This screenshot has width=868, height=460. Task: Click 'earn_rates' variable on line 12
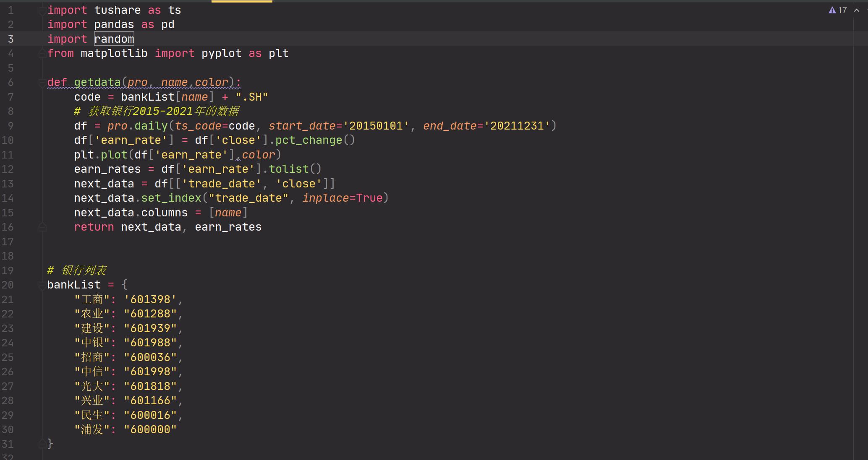coord(107,169)
